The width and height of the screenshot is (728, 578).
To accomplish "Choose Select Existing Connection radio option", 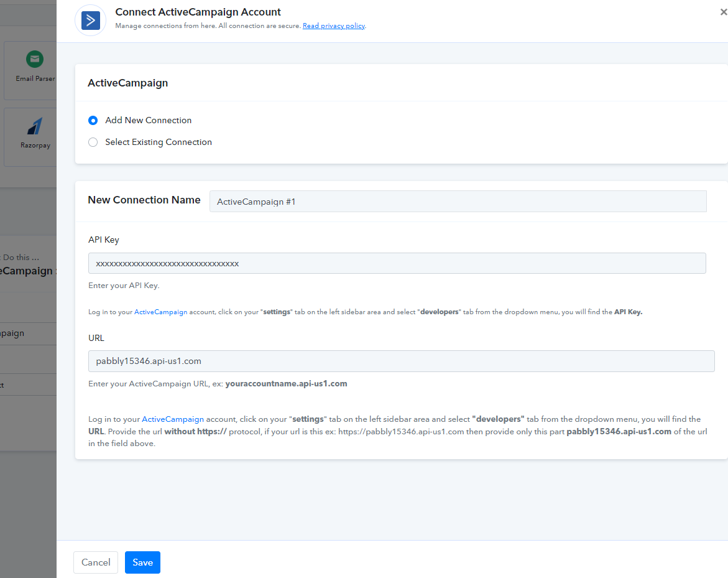I will [x=93, y=142].
